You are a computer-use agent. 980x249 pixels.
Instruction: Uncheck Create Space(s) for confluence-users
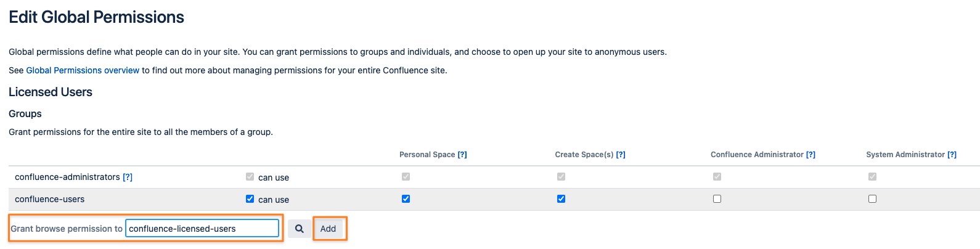pyautogui.click(x=561, y=198)
